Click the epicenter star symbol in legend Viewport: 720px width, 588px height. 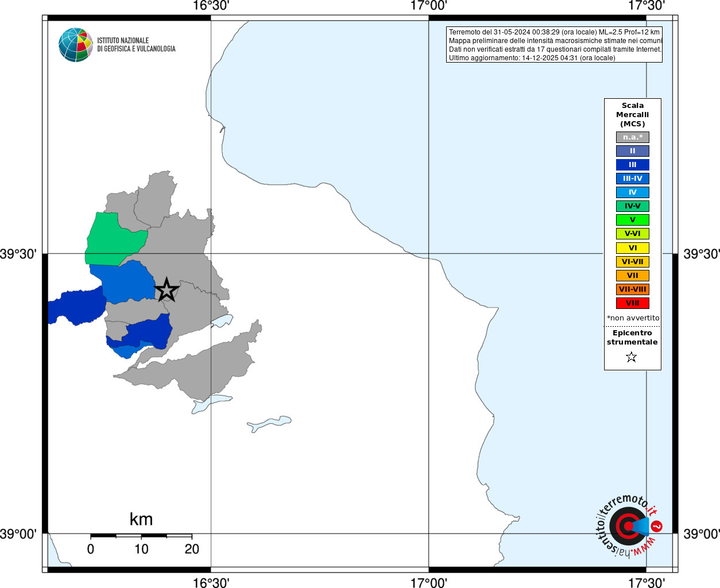pos(632,357)
